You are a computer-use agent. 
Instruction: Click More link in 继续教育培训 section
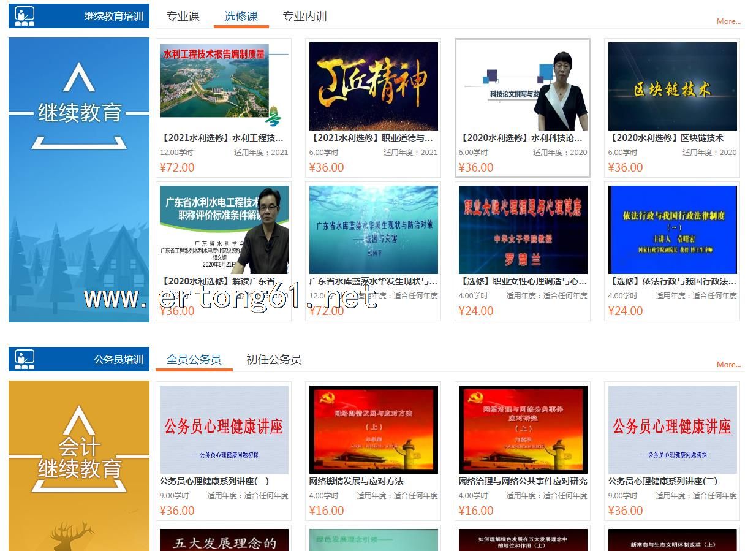click(x=728, y=21)
